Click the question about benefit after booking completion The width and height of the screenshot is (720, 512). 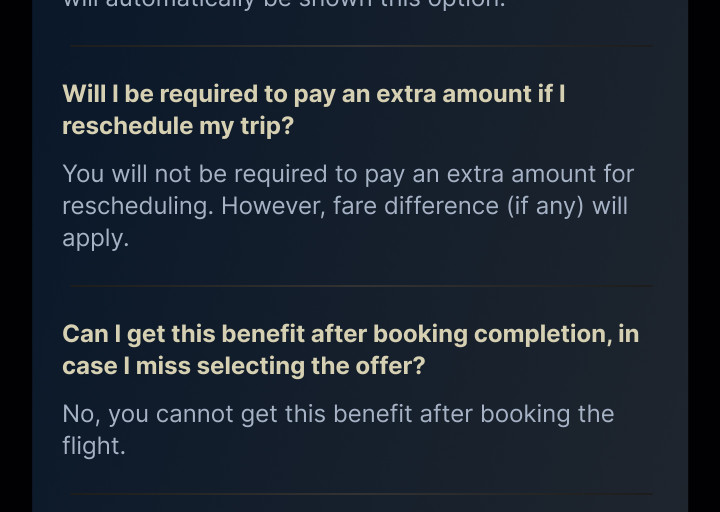coord(350,350)
